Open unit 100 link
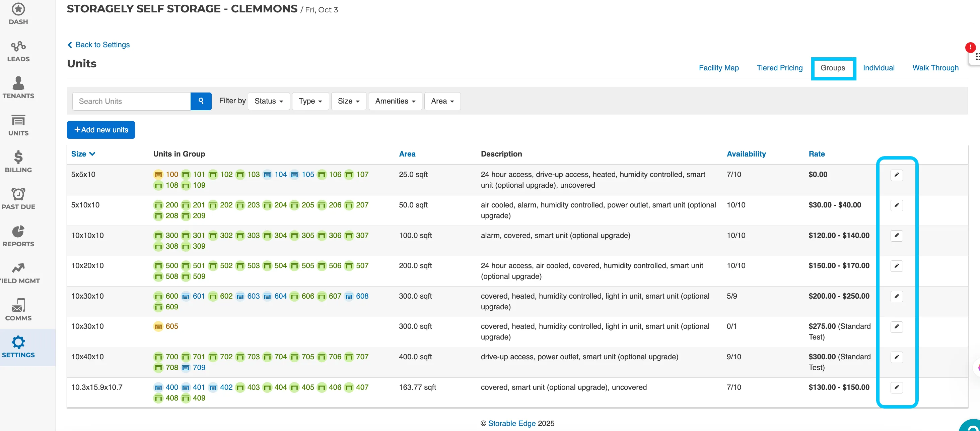980x431 pixels. (171, 174)
